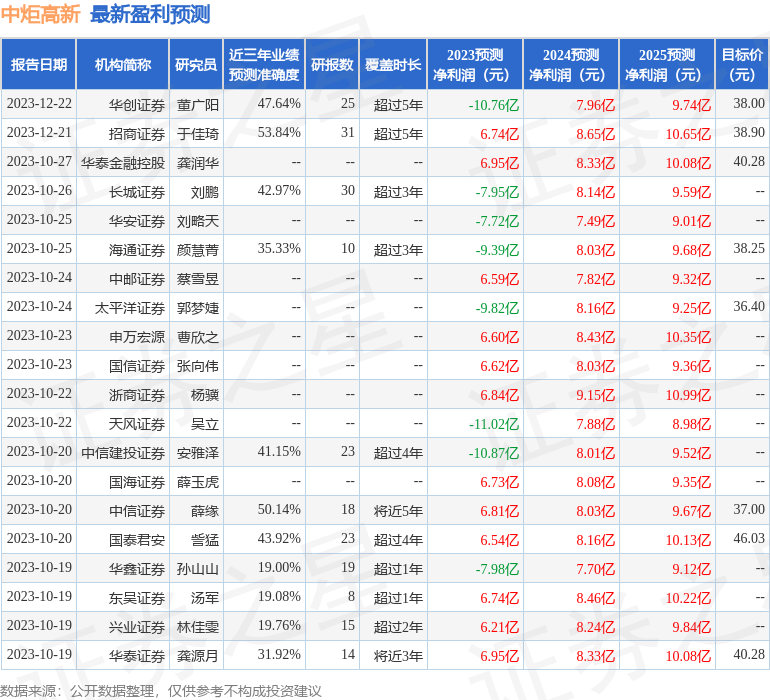Select the 2023-10-26 report date
This screenshot has height=700, width=770.
(39, 191)
